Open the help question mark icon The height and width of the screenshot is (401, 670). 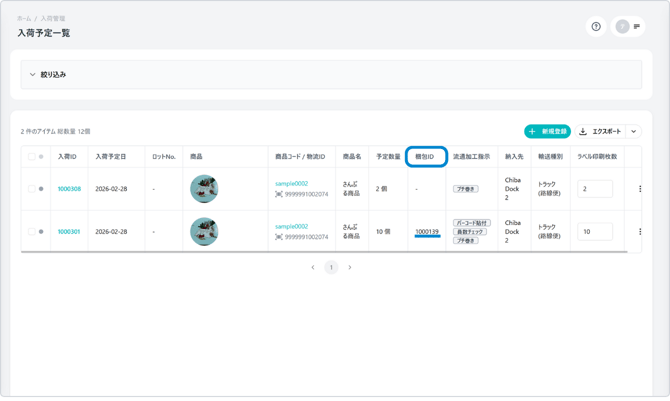[596, 27]
